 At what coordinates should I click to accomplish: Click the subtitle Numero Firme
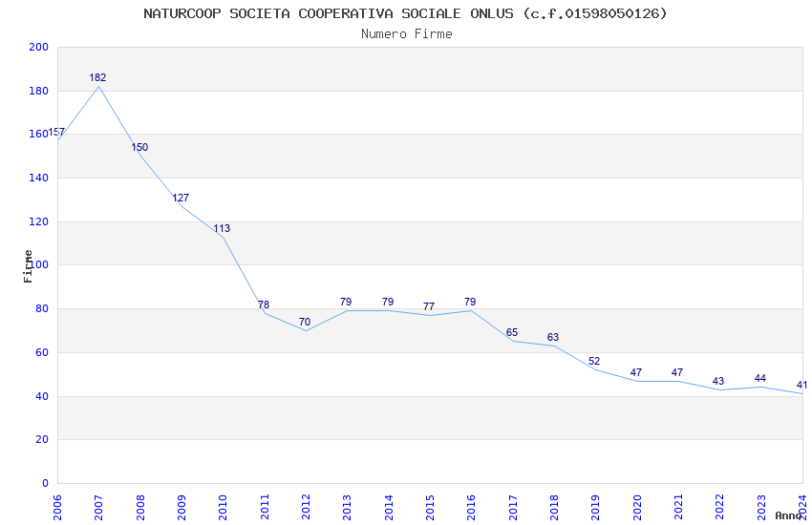tap(407, 34)
